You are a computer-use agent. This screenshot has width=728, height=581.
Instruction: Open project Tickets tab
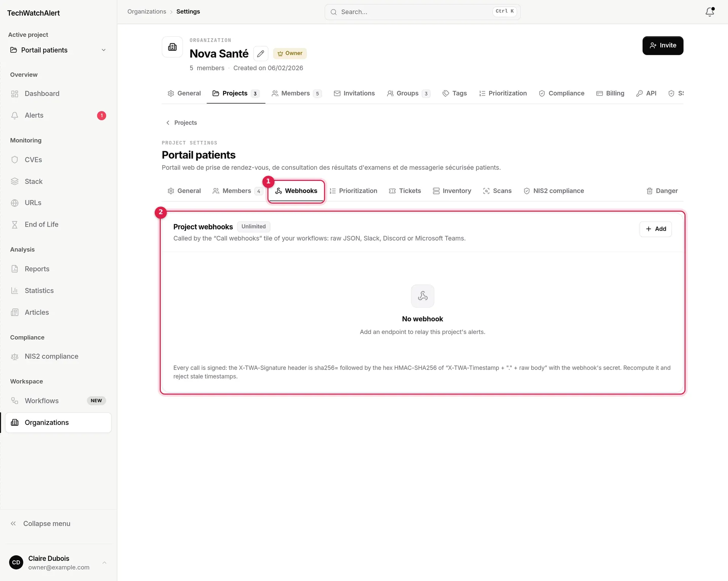pyautogui.click(x=405, y=191)
